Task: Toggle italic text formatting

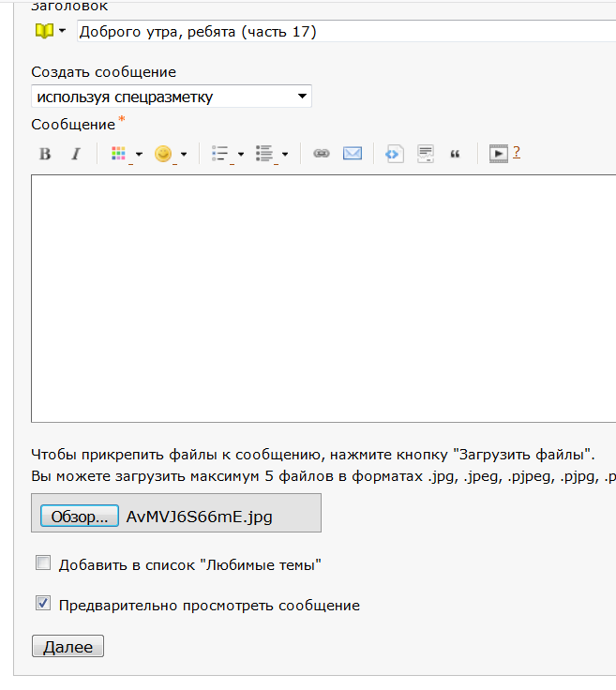Action: [x=76, y=154]
